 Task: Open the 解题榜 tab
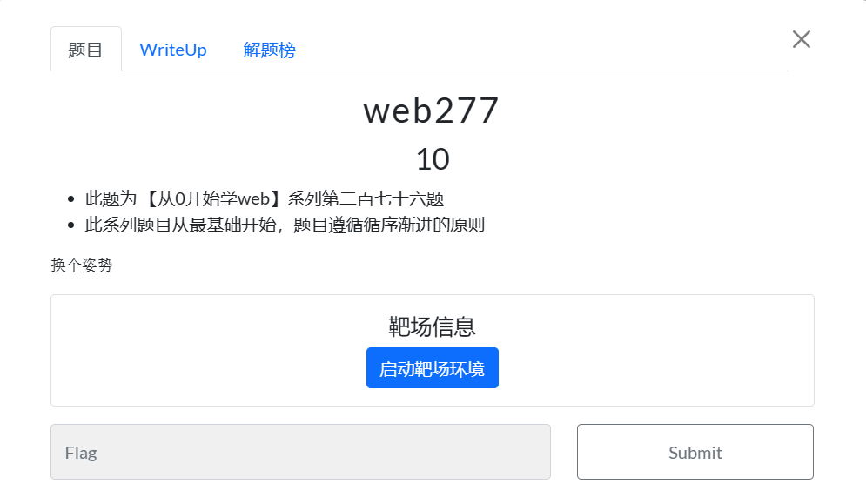(x=270, y=50)
